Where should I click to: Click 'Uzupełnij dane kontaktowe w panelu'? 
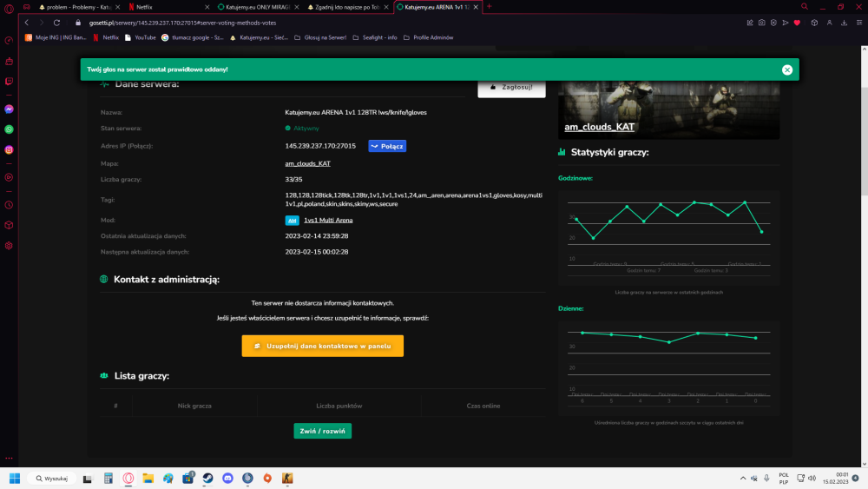coord(322,346)
